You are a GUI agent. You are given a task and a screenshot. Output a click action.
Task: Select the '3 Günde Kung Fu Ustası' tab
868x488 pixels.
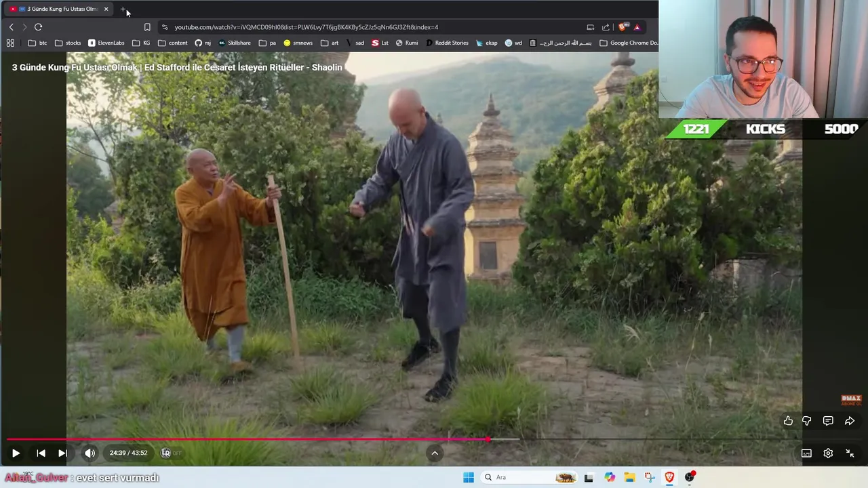tap(58, 9)
